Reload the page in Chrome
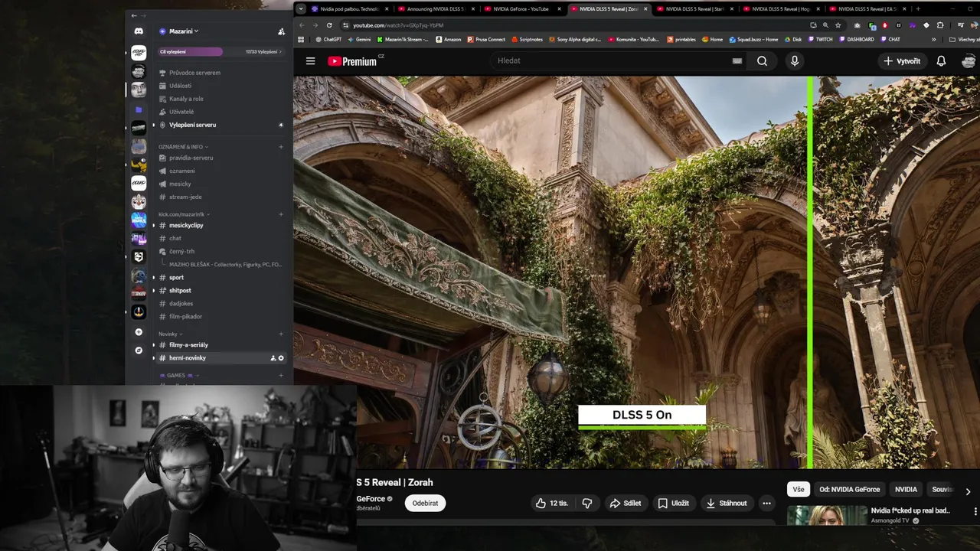Viewport: 980px width, 551px height. coord(329,25)
